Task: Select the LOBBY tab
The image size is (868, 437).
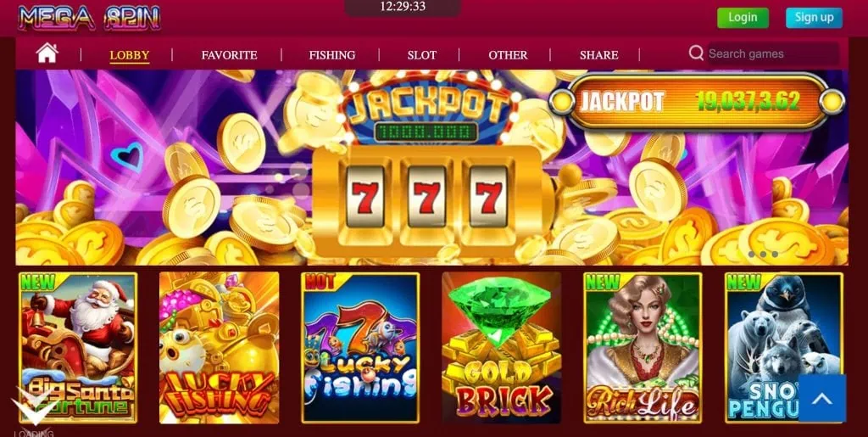Action: tap(130, 55)
